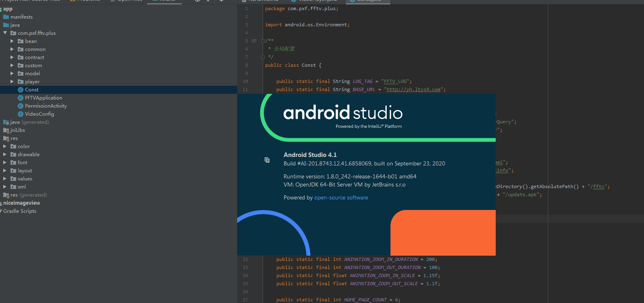Click the 'VM: OpenJDK 64-Bit Server' line
This screenshot has width=644, height=303.
click(344, 185)
